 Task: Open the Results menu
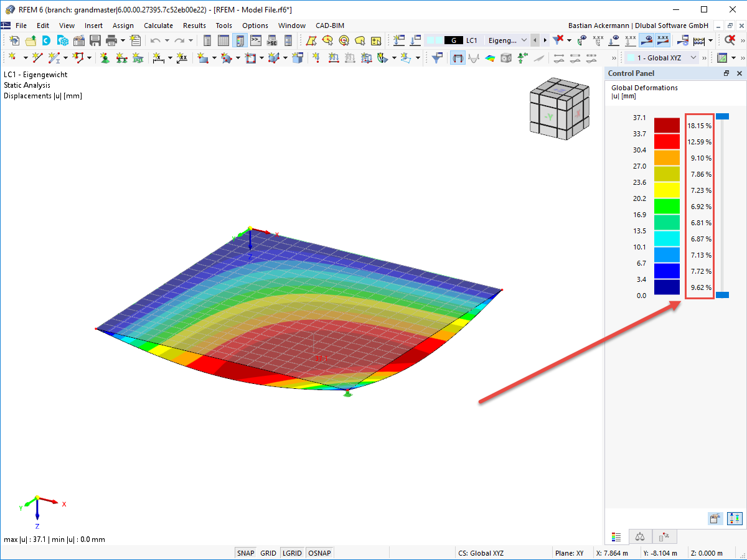(194, 26)
